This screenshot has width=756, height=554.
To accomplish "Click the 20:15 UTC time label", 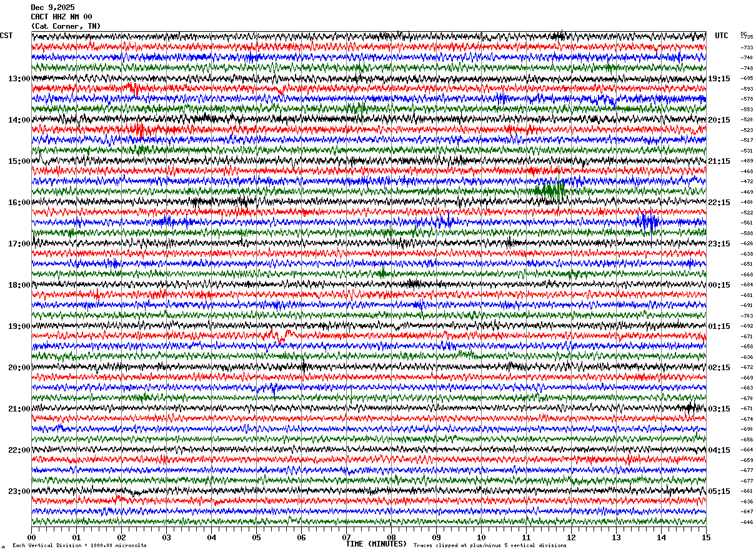I will [x=719, y=120].
